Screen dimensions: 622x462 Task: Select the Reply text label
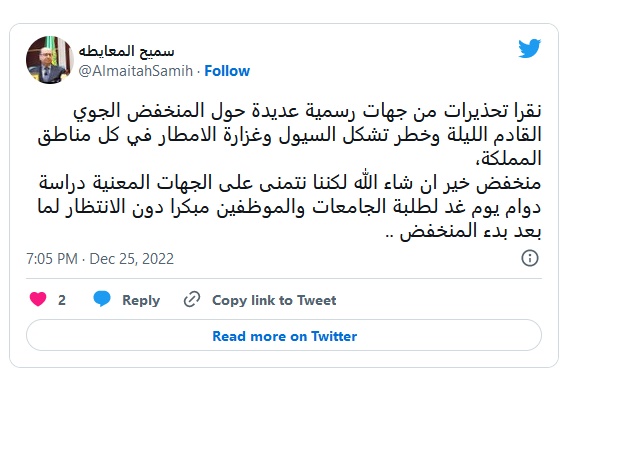[141, 300]
